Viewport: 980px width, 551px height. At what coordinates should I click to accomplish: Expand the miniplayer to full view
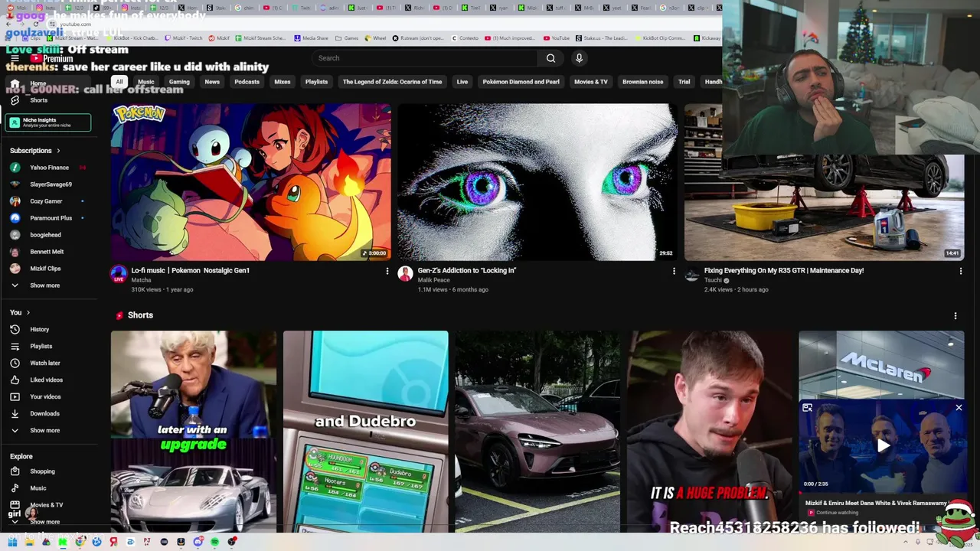(807, 408)
